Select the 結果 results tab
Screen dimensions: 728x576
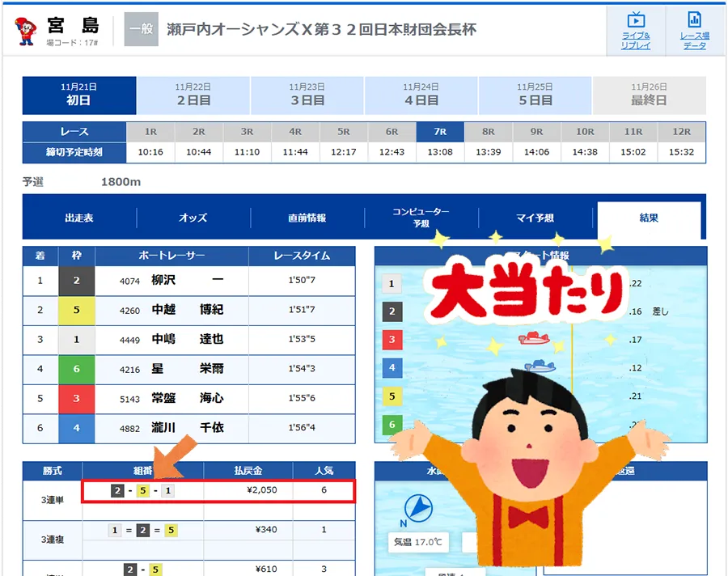pyautogui.click(x=649, y=218)
